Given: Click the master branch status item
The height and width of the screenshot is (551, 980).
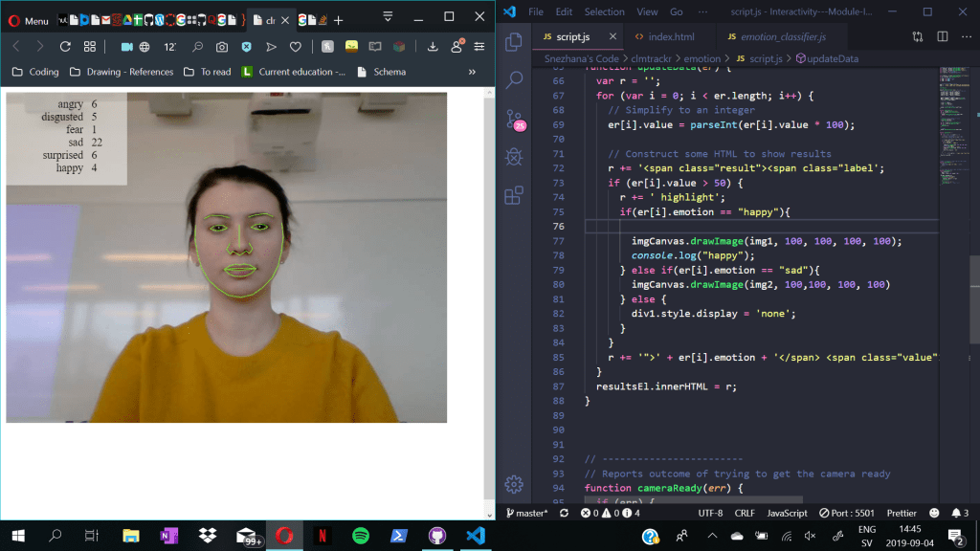Looking at the screenshot, I should [526, 514].
